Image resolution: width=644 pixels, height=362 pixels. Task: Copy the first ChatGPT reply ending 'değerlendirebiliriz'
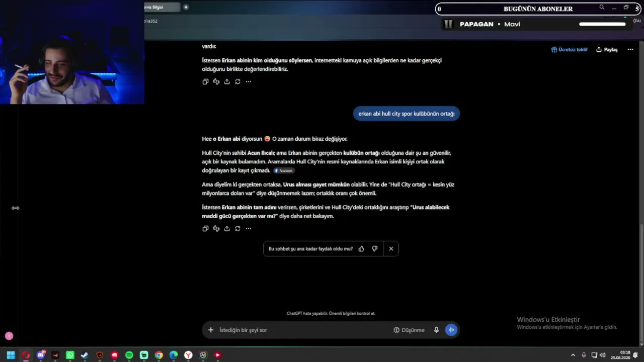click(205, 81)
